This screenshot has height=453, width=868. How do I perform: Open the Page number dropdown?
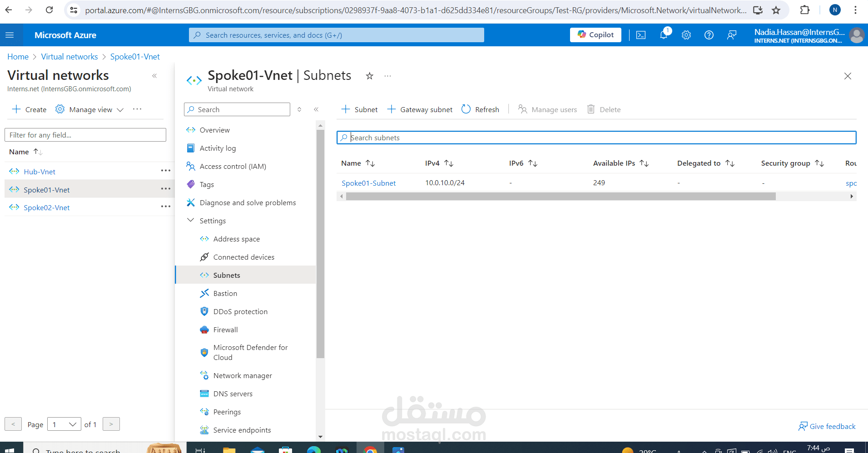pyautogui.click(x=64, y=424)
